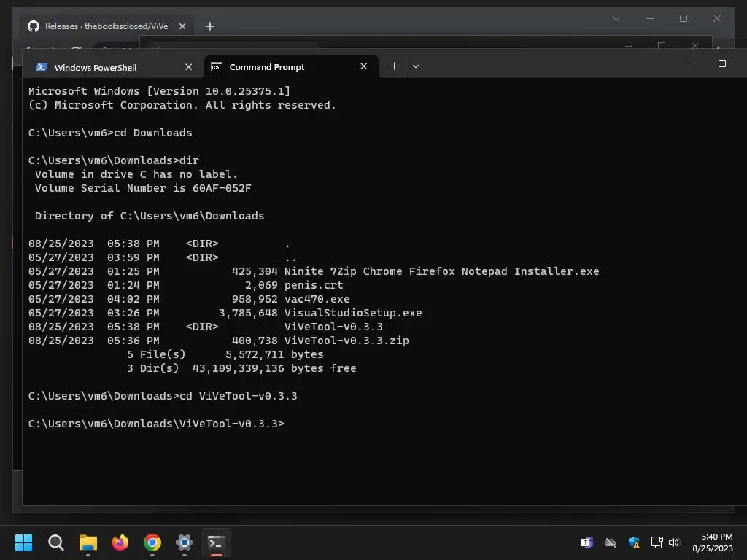Click the Terminal icon in taskbar
Image resolution: width=747 pixels, height=560 pixels.
216,542
